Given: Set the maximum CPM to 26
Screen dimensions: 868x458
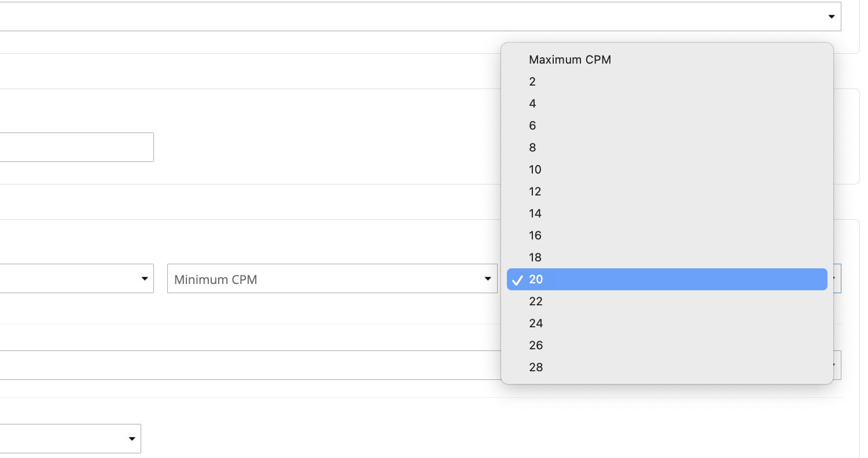Looking at the screenshot, I should click(x=535, y=345).
